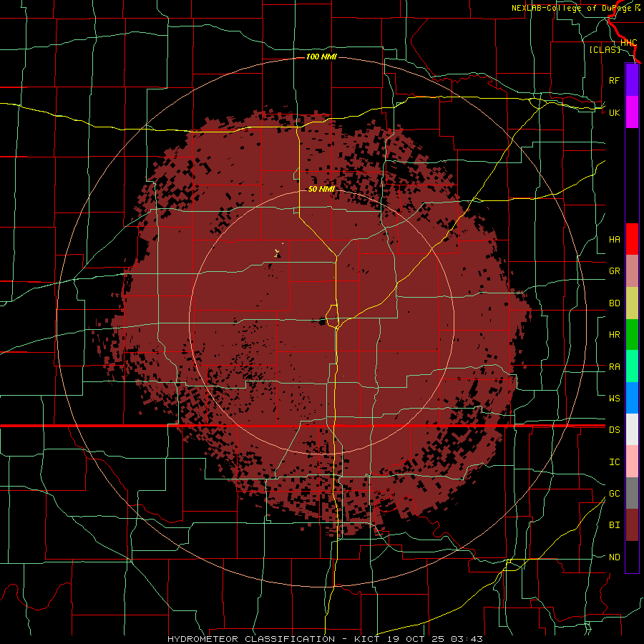This screenshot has width=644, height=644.
Task: Click the 19 OCT 25 date text
Action: pos(416,639)
